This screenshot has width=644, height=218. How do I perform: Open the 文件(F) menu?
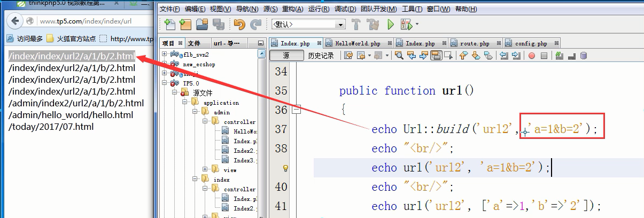click(170, 9)
